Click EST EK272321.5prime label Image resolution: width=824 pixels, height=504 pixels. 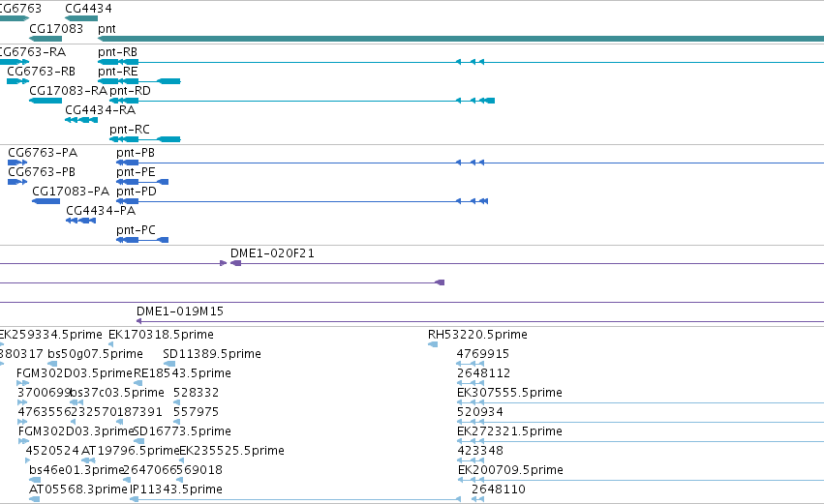click(509, 431)
